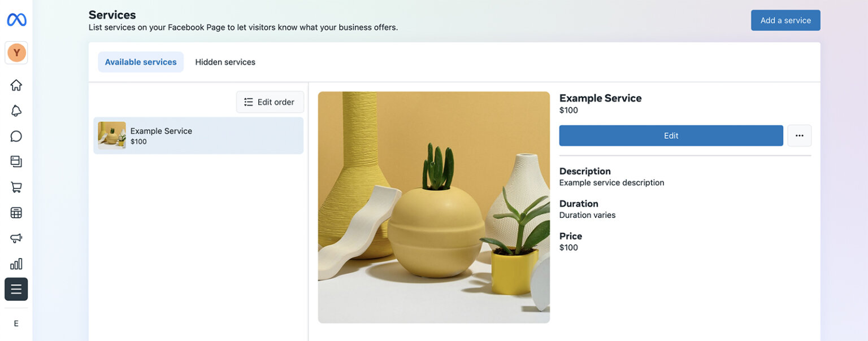The height and width of the screenshot is (341, 868).
Task: Open the All tools hamburger icon
Action: (x=16, y=288)
